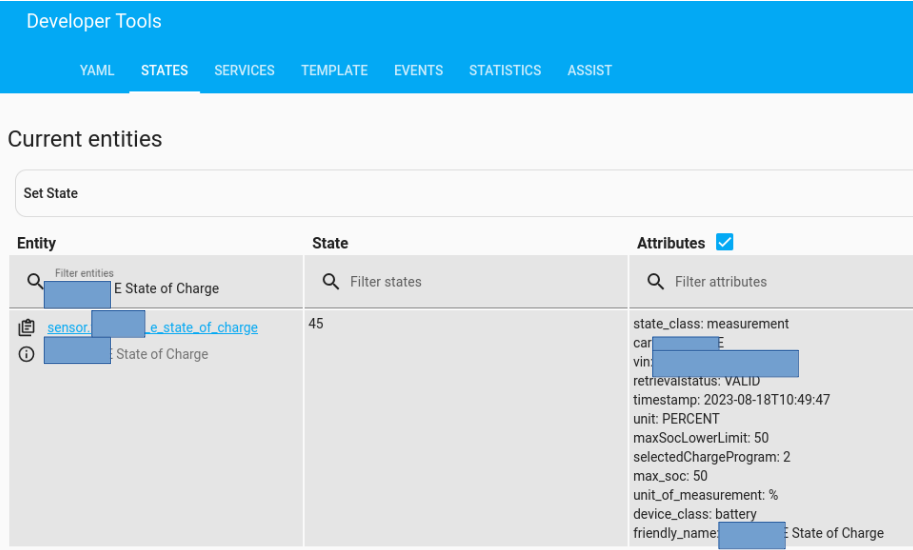This screenshot has width=913, height=550.
Task: Click magnifier icon in entities filter
Action: [x=35, y=281]
